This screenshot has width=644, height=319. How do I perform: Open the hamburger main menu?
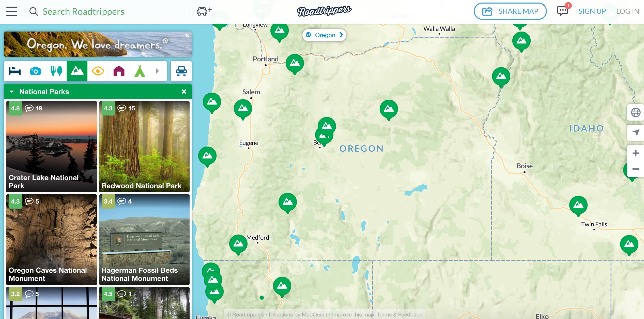[x=12, y=11]
